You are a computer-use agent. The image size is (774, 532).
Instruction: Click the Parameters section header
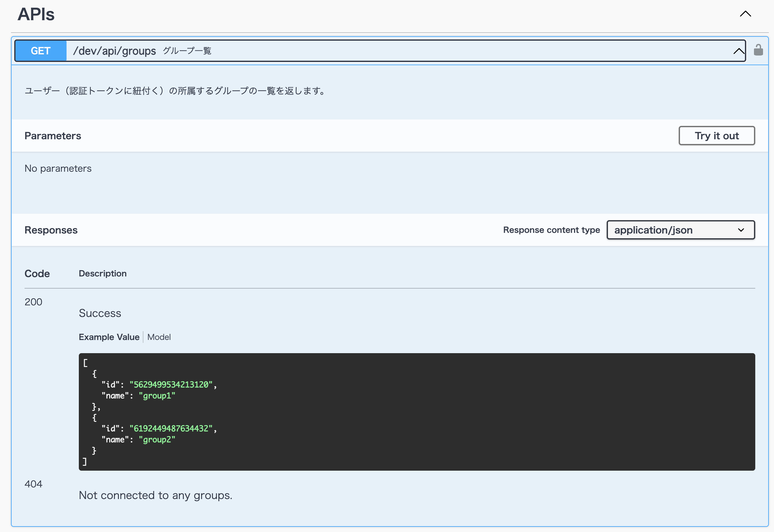pos(53,136)
